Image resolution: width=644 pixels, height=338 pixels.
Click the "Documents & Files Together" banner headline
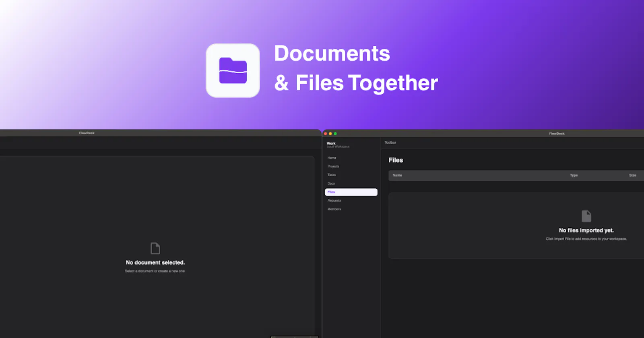tap(356, 68)
